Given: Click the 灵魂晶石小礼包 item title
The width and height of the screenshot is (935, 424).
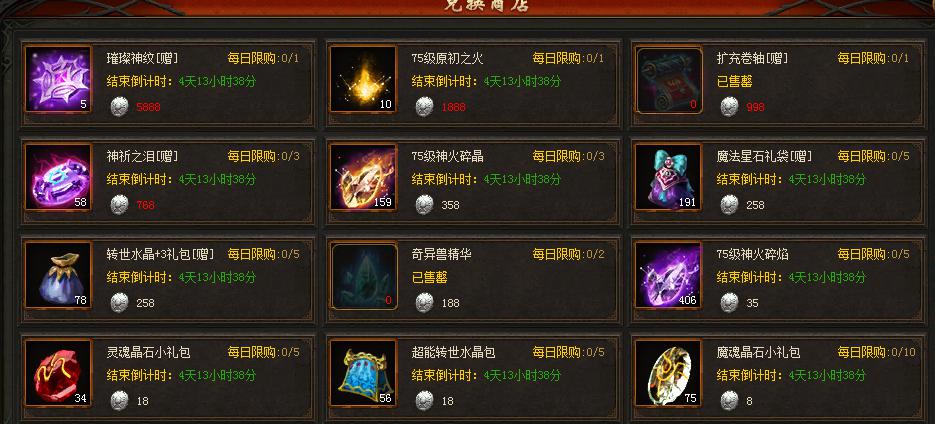Looking at the screenshot, I should 148,352.
